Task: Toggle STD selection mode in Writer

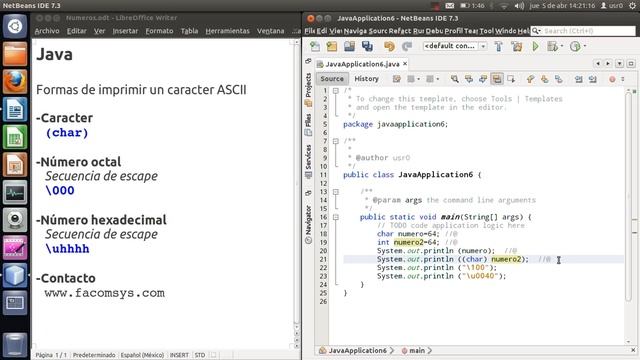Action: [200, 355]
